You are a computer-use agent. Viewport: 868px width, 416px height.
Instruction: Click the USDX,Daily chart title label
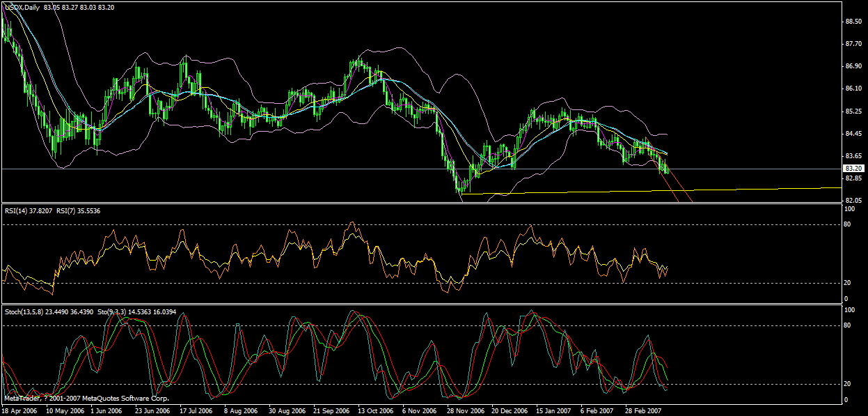coord(22,7)
